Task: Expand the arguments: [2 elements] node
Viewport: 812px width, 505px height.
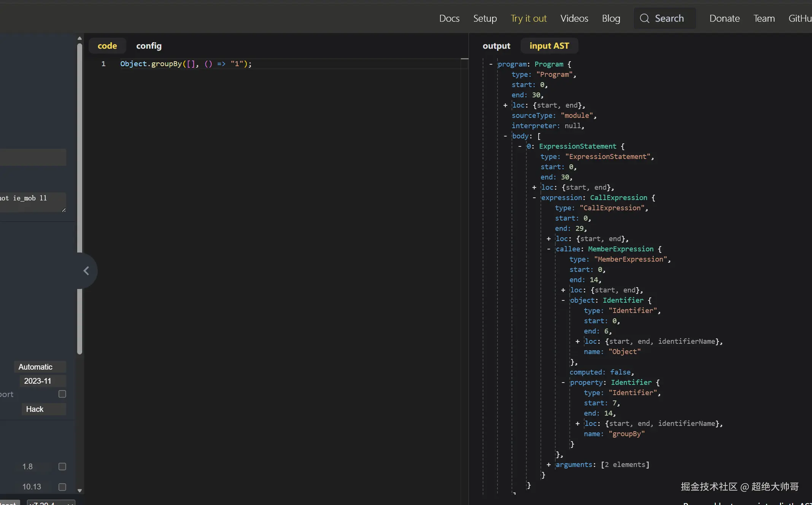Action: pyautogui.click(x=548, y=465)
